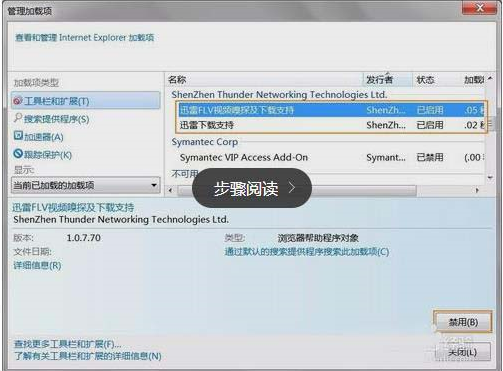Open 了解有关工具栏和扩展的详细信息(N) link

[88, 356]
